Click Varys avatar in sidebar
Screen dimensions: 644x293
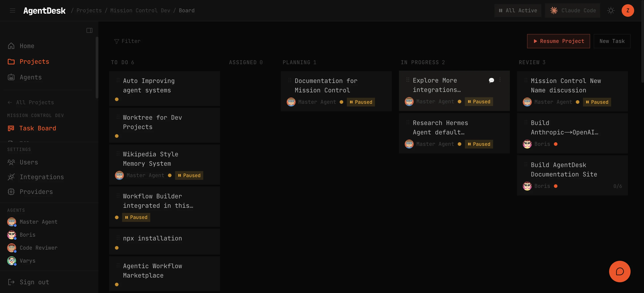[11, 261]
